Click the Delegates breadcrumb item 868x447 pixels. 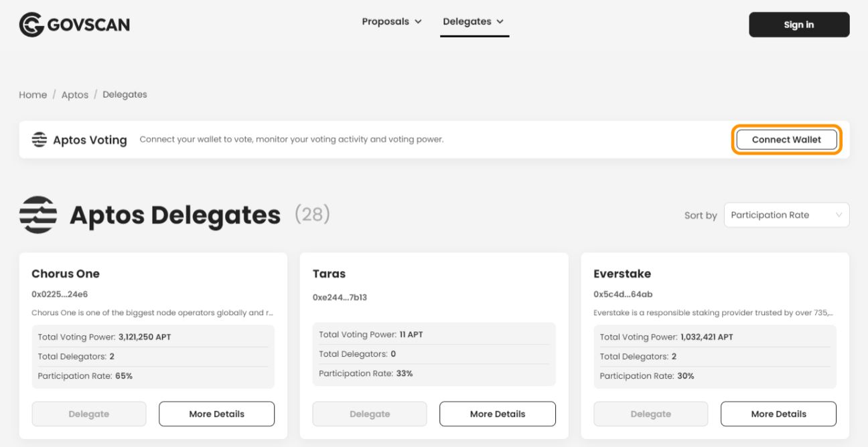tap(125, 94)
